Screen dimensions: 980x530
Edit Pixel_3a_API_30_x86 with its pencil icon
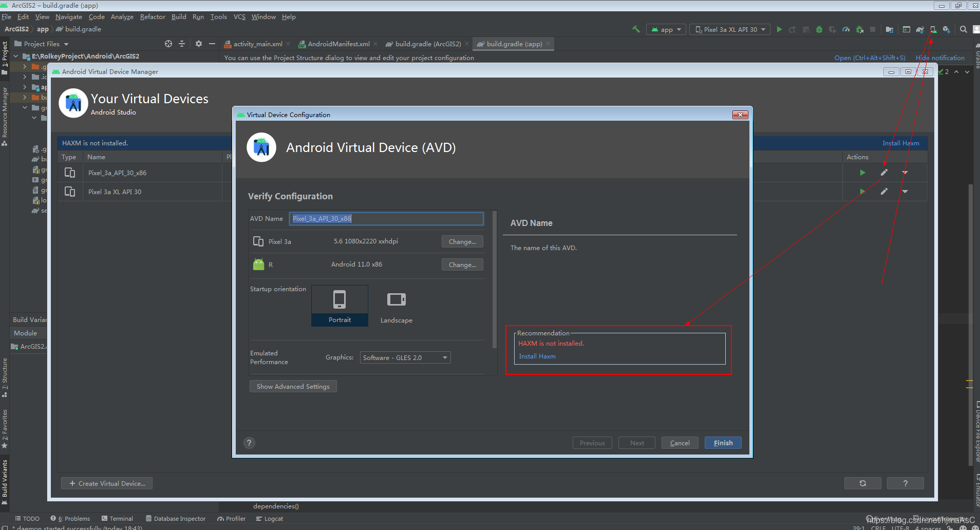pos(884,173)
